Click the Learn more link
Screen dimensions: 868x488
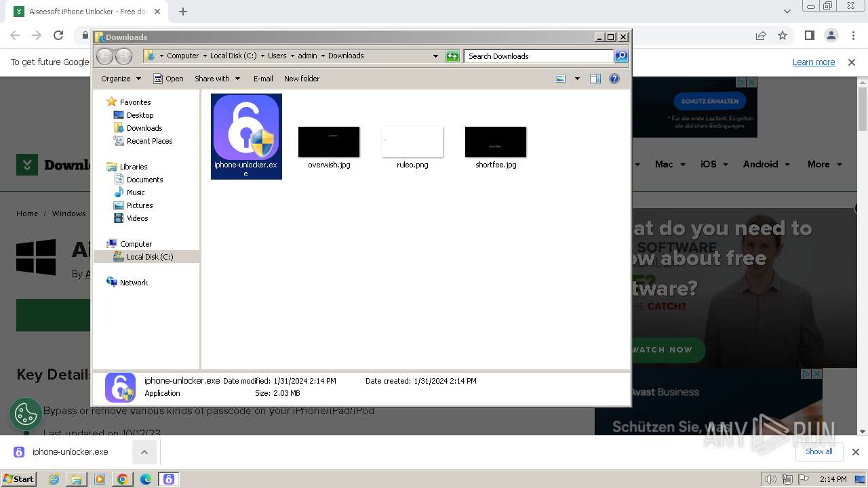814,62
